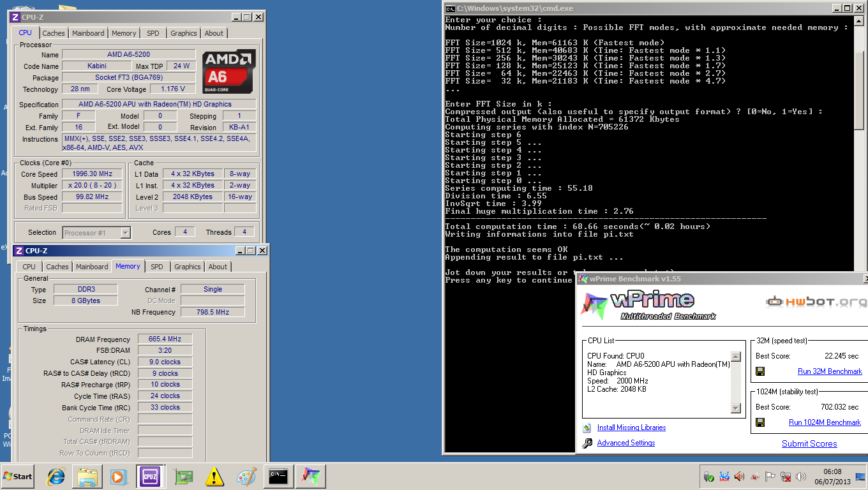Click the hwbot.org logo in wPrime

(x=817, y=302)
